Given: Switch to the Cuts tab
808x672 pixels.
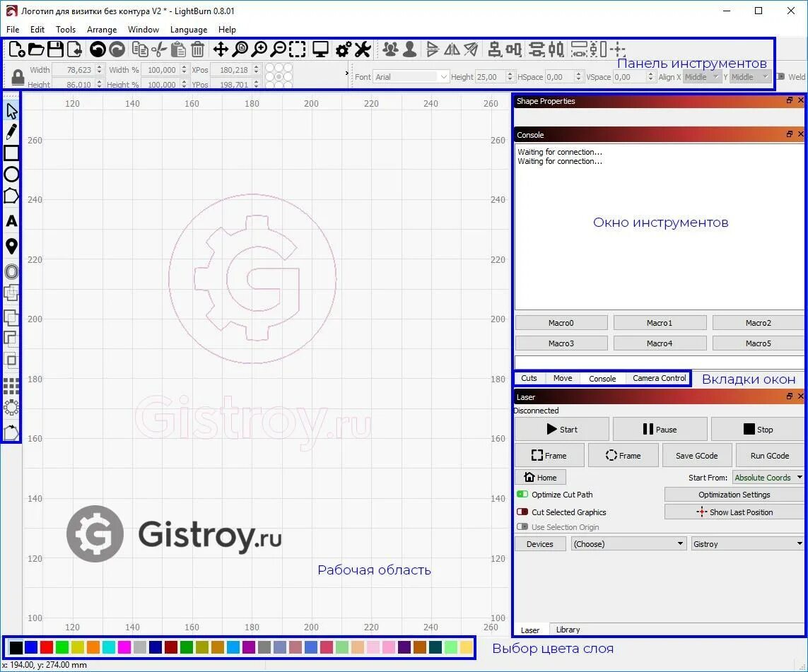Looking at the screenshot, I should click(x=529, y=378).
